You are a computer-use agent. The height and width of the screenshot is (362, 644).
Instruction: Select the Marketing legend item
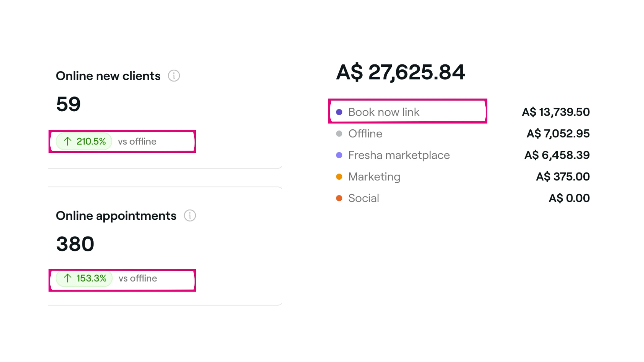coord(374,177)
